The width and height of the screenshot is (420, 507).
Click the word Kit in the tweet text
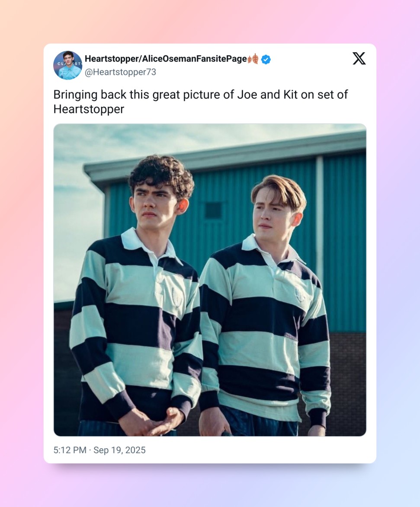pos(290,94)
